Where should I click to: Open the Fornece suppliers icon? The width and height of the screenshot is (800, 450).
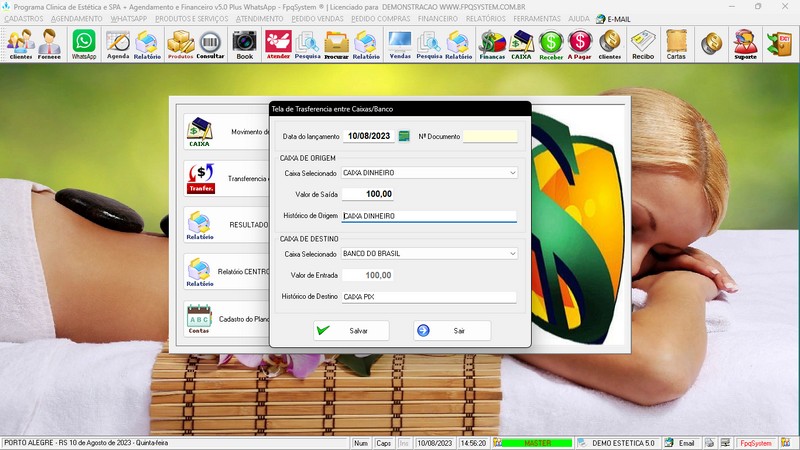(x=49, y=44)
